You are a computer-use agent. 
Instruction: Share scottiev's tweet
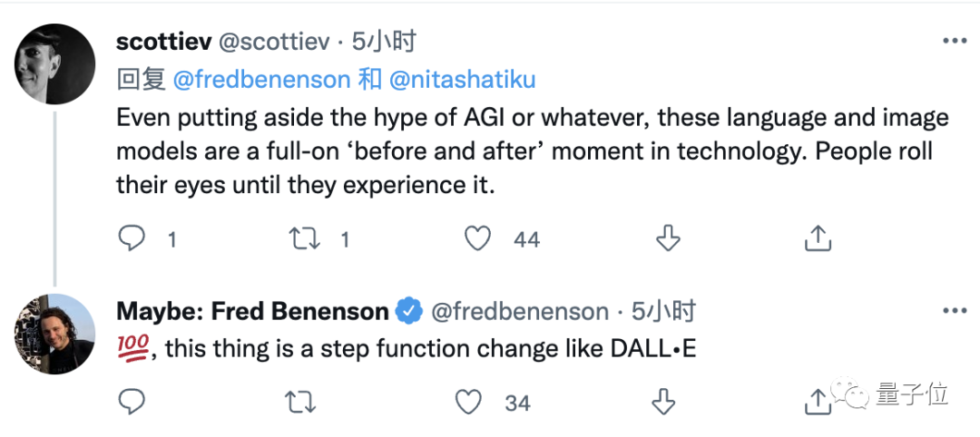pyautogui.click(x=818, y=238)
